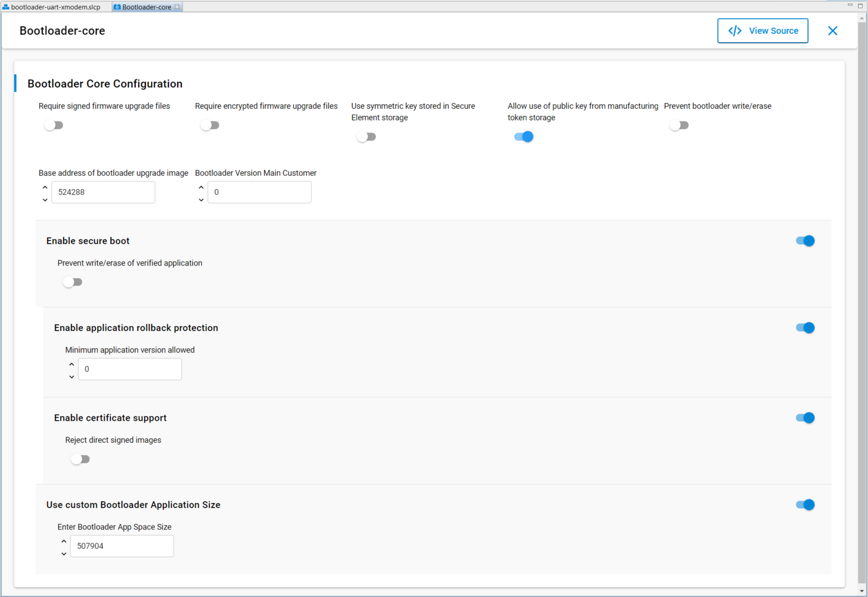The image size is (868, 597).
Task: Close the Bootloader-core editor tab
Action: 177,7
